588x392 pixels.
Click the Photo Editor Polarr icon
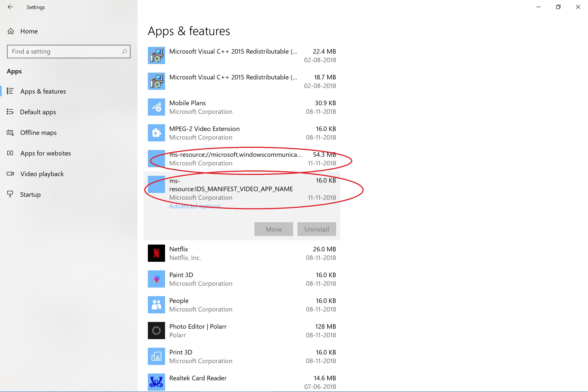156,331
